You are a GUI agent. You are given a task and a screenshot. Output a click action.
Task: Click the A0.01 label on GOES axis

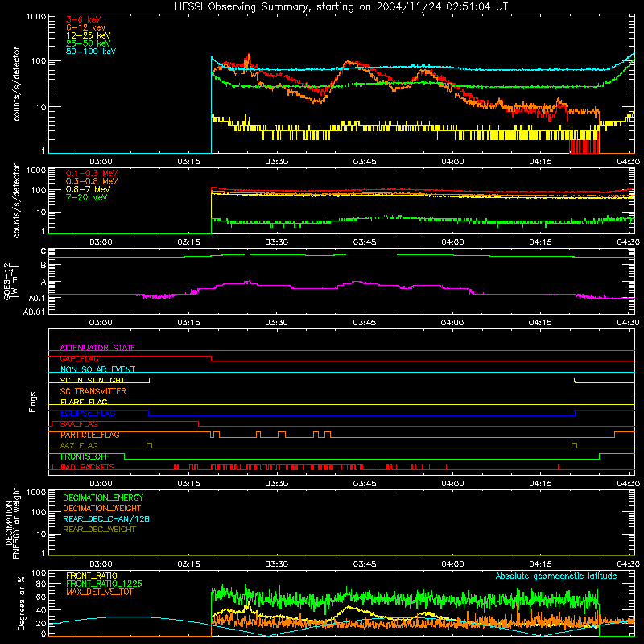pyautogui.click(x=35, y=312)
